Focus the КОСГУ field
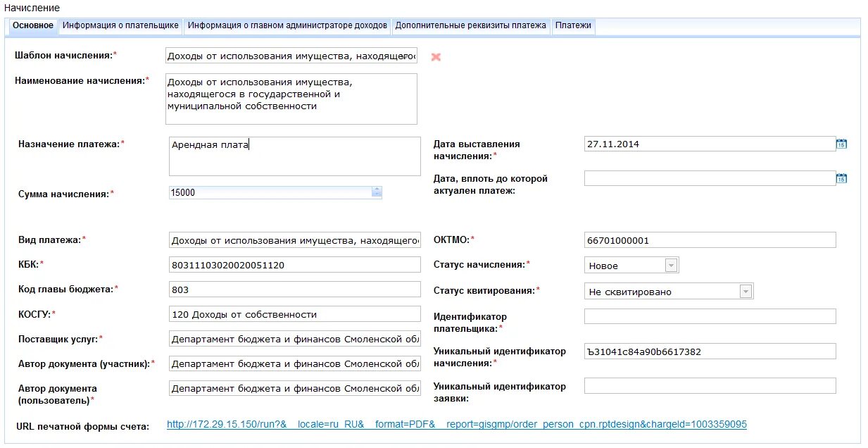This screenshot has height=448, width=868. pyautogui.click(x=295, y=314)
